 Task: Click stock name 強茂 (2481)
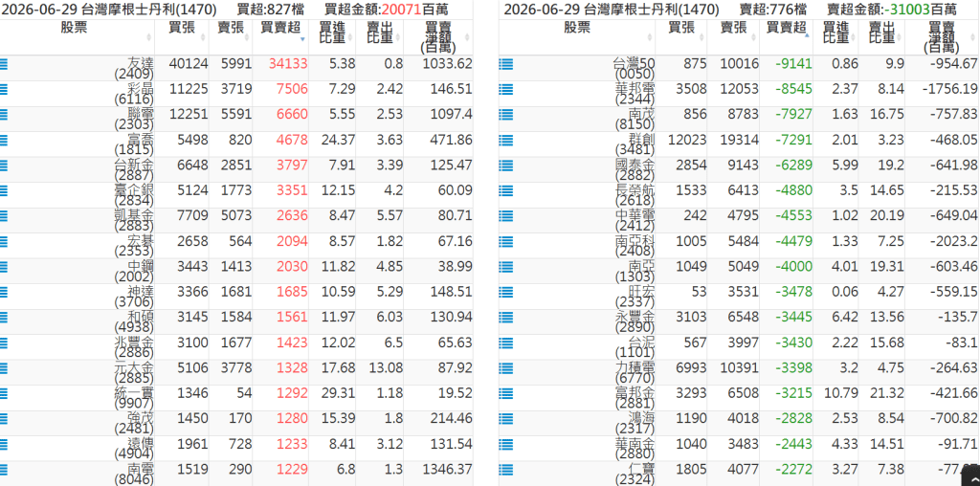click(134, 424)
